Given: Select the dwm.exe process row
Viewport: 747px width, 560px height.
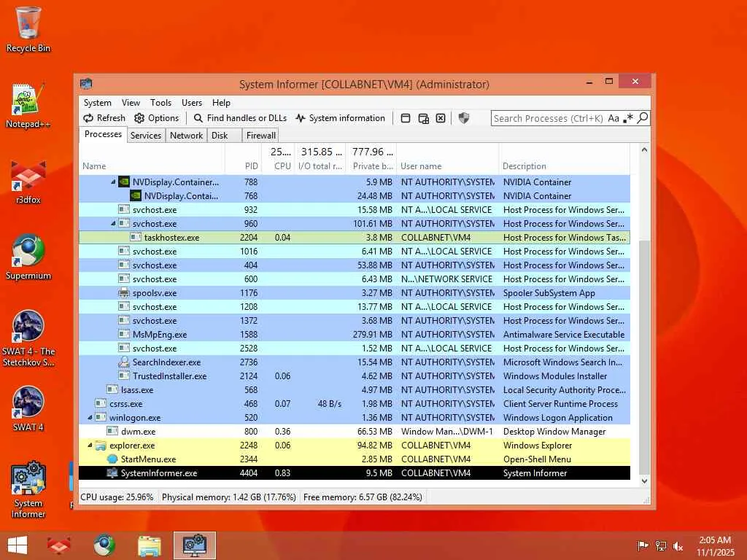Looking at the screenshot, I should pos(355,431).
